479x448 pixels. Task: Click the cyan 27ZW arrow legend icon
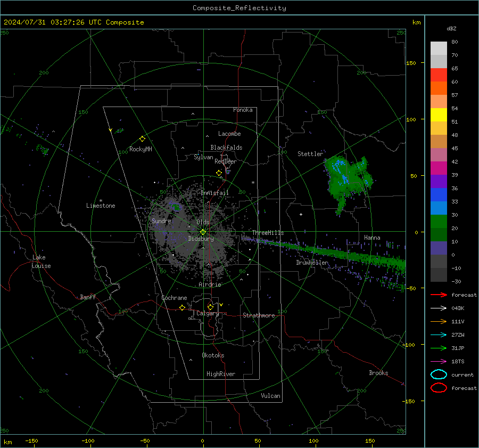(439, 335)
